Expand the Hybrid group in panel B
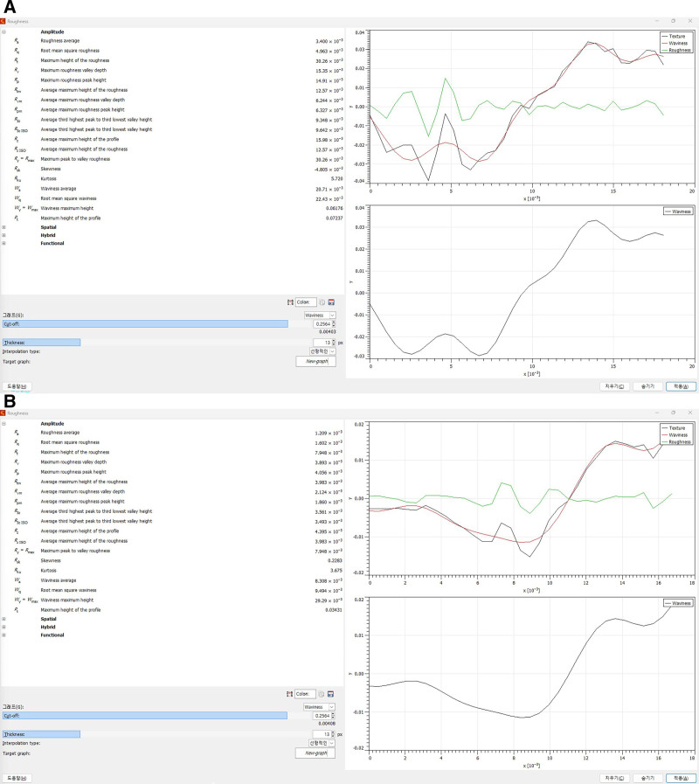 coord(3,627)
